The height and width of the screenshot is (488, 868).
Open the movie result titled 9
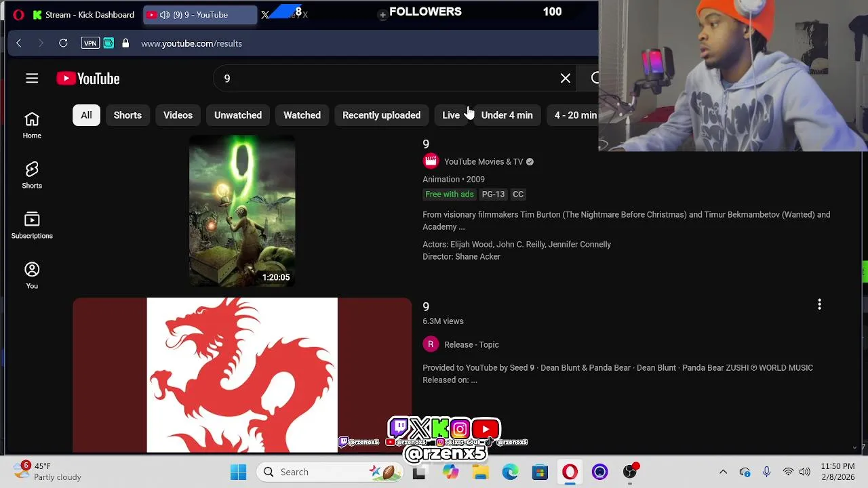[x=426, y=144]
